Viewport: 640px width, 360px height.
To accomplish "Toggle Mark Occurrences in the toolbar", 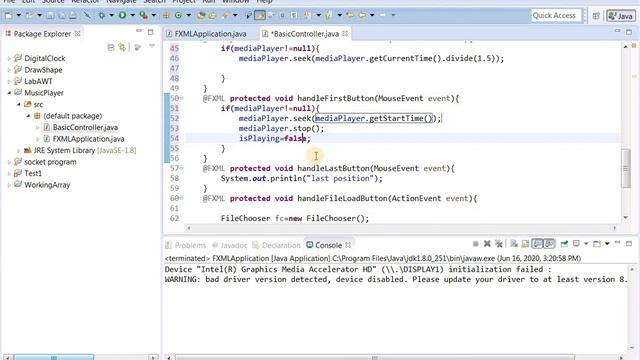I will click(x=260, y=16).
